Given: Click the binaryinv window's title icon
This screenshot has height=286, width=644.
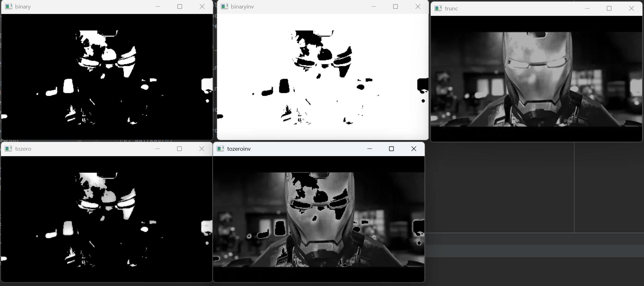Looking at the screenshot, I should pyautogui.click(x=225, y=7).
